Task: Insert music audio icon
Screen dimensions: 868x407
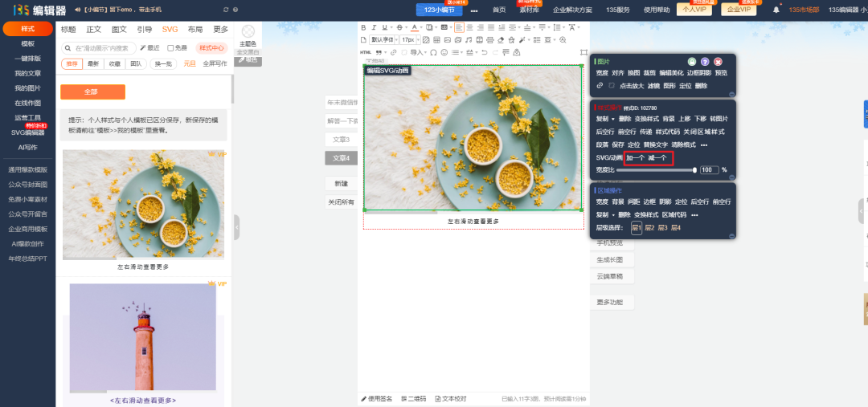Action: click(x=469, y=39)
